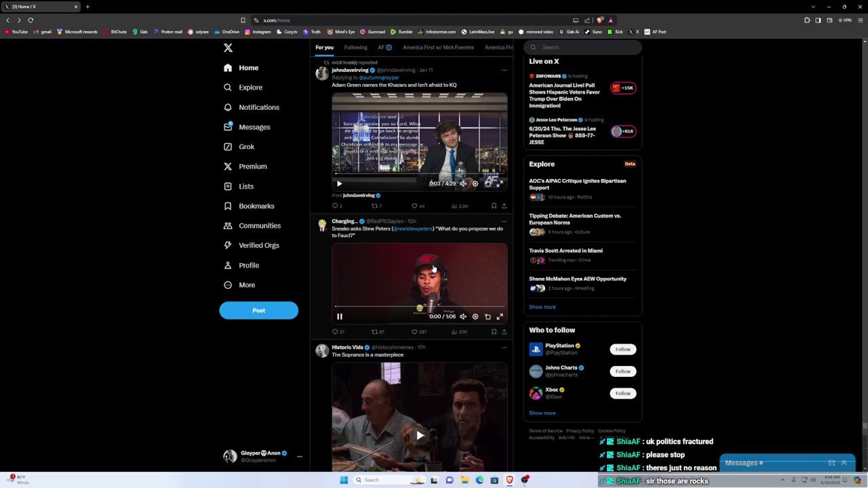Bookmark the Sneako post
Image resolution: width=868 pixels, height=488 pixels.
[x=494, y=332]
